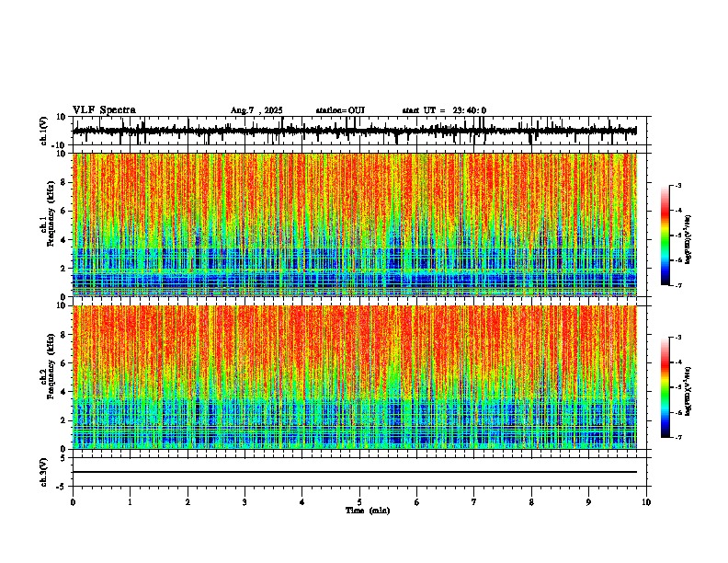This screenshot has width=728, height=563.
Task: Click the ch.3 flat voltage trace panel
Action: pos(359,472)
